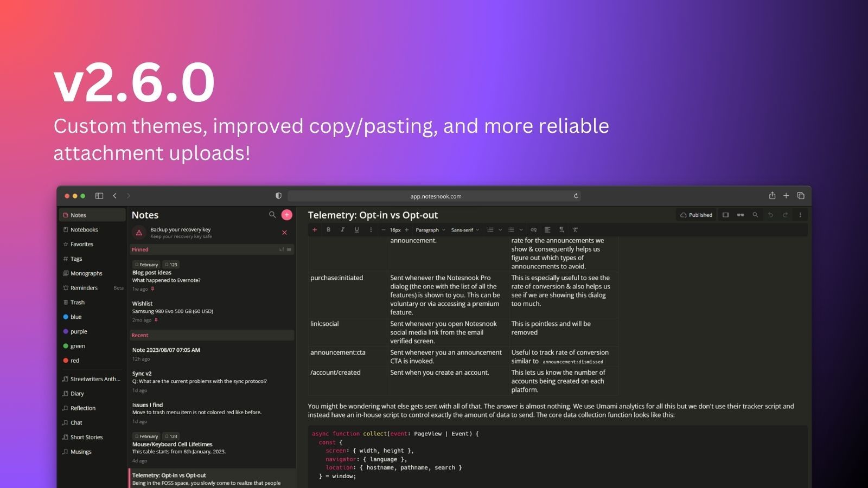Click the clear formatting icon in toolbar
This screenshot has height=488, width=868.
(575, 230)
